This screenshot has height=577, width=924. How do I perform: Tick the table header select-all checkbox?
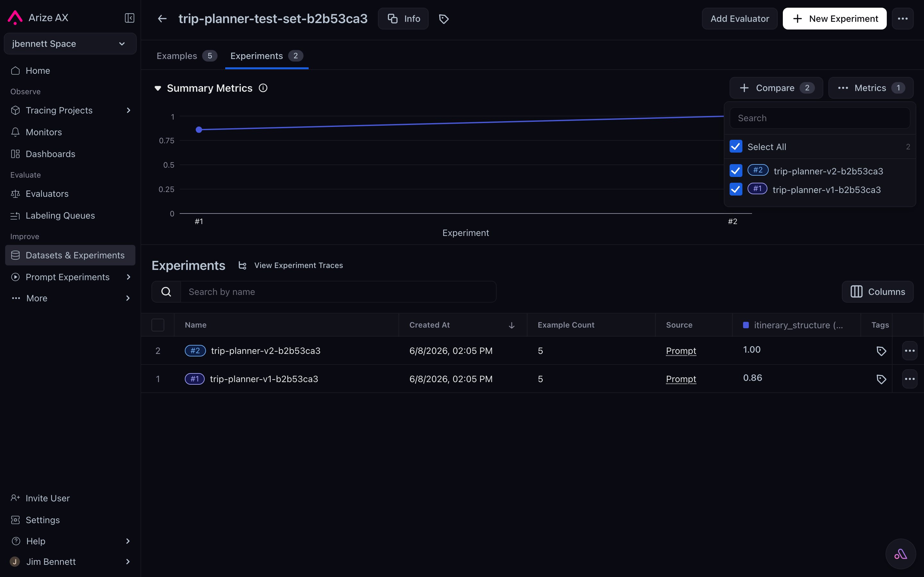tap(158, 325)
